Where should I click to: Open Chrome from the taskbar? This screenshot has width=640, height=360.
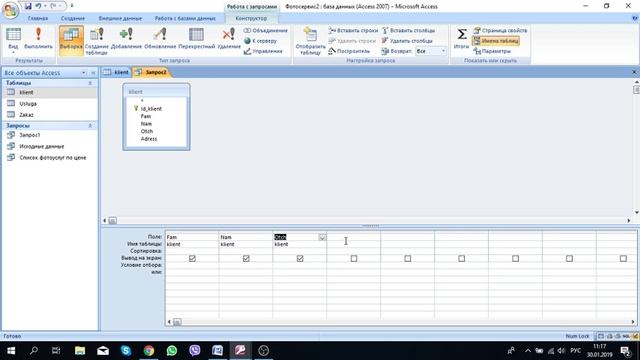(x=149, y=351)
